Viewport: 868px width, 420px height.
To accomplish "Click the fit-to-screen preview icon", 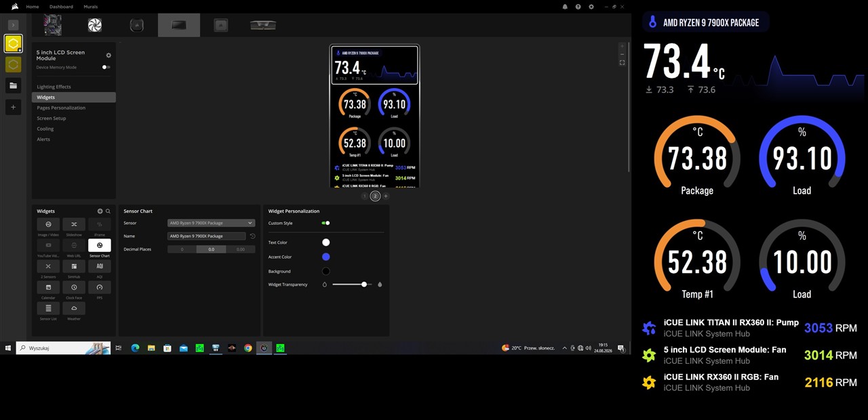I will [x=622, y=62].
